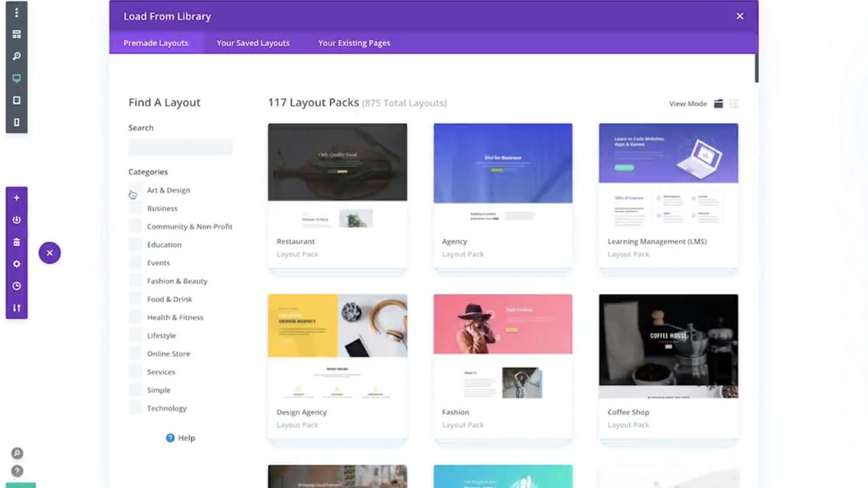Click the portability import/export arrows icon
This screenshot has width=868, height=488.
tap(16, 308)
